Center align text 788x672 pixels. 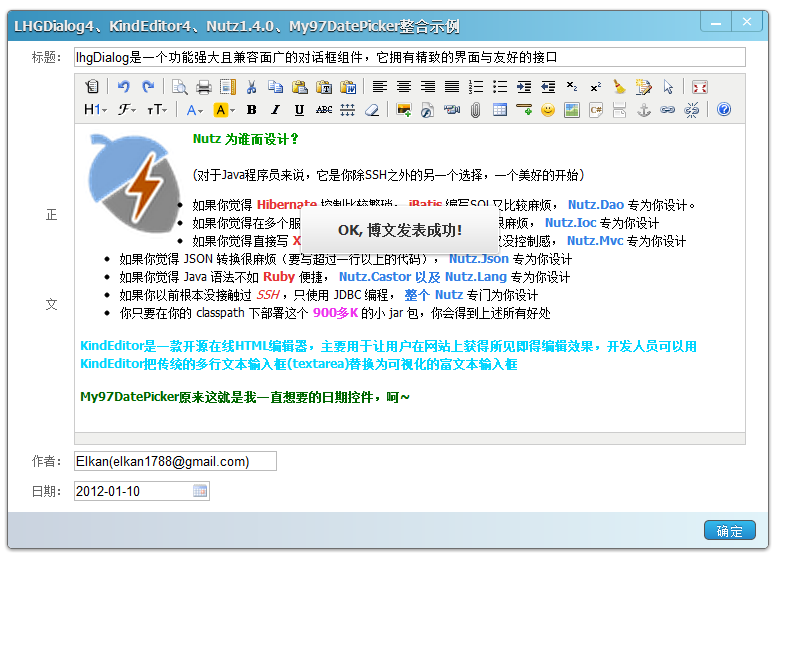[404, 87]
